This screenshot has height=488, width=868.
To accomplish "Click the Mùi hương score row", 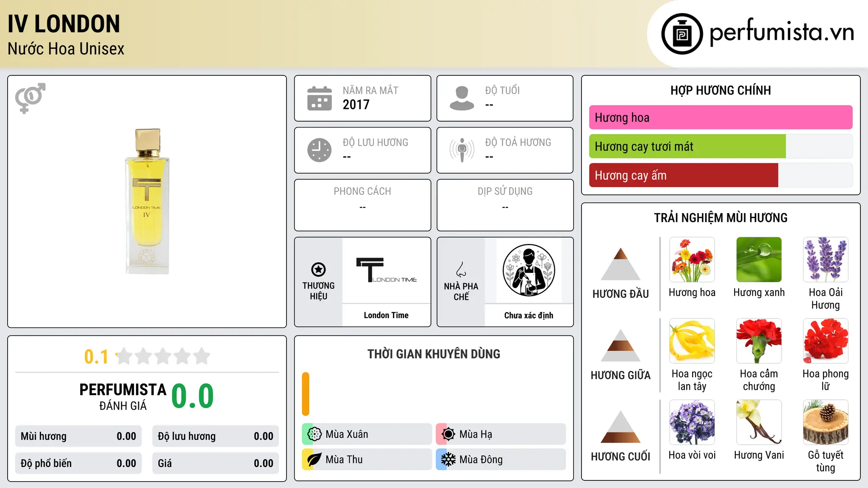I will [x=78, y=436].
